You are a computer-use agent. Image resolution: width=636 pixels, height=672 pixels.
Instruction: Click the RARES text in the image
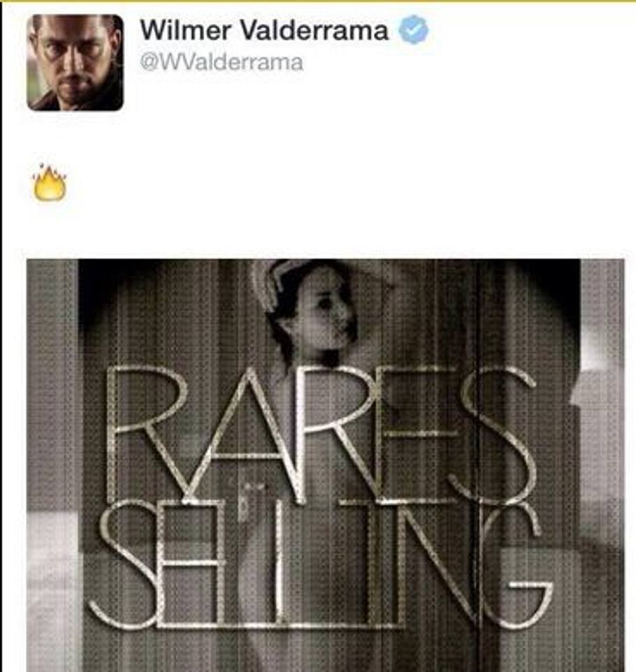pos(319,433)
